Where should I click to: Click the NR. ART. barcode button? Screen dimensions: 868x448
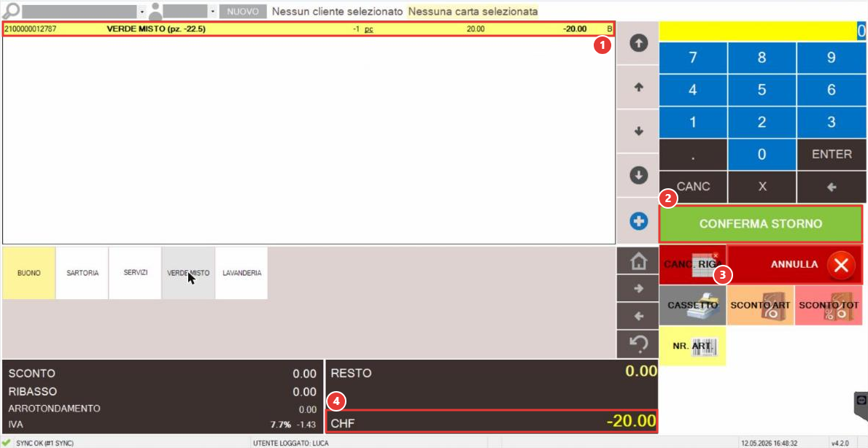[x=692, y=346]
